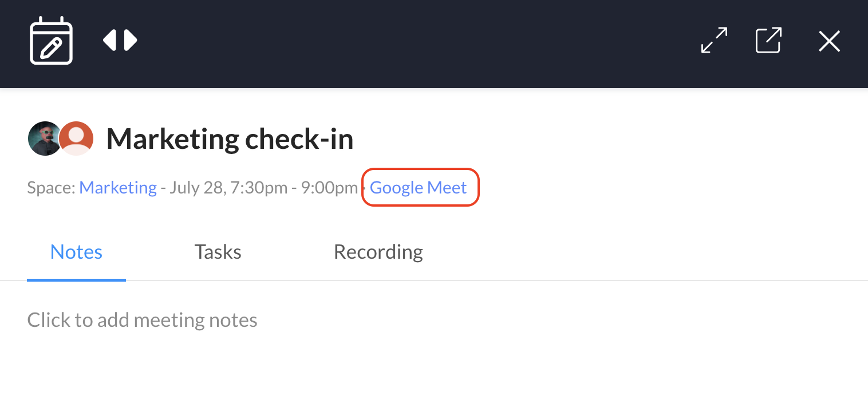
Task: Click to add meeting notes field
Action: [x=143, y=319]
